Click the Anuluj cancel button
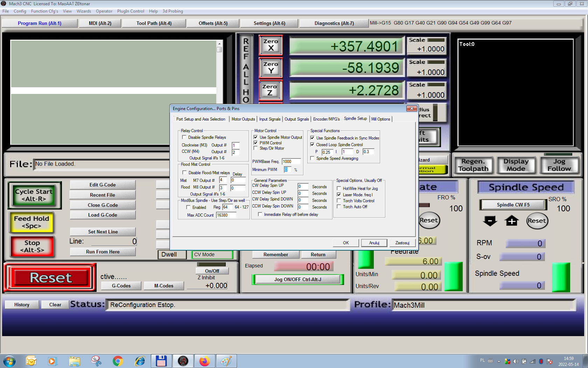The height and width of the screenshot is (368, 588). coord(374,243)
